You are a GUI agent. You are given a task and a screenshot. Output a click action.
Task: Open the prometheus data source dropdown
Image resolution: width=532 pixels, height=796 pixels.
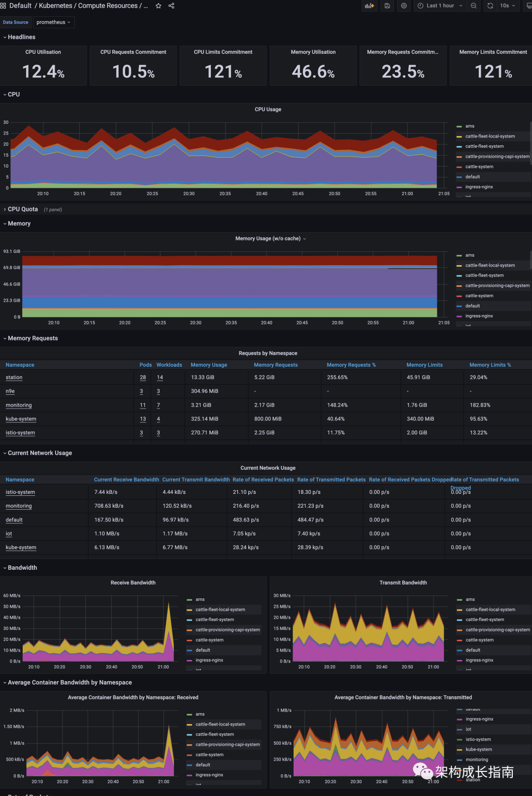click(53, 22)
